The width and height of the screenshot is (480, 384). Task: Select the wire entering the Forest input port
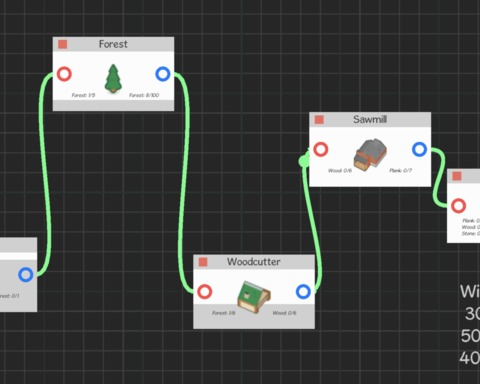click(44, 173)
